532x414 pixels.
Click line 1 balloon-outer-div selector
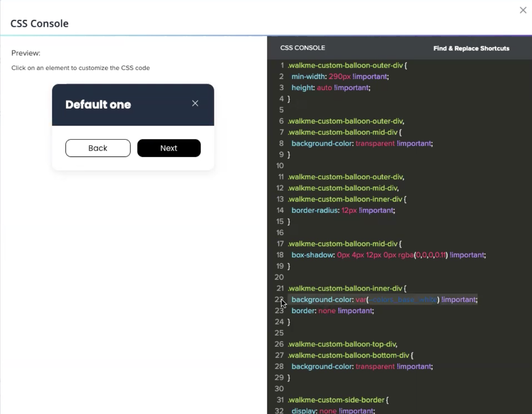[345, 66]
